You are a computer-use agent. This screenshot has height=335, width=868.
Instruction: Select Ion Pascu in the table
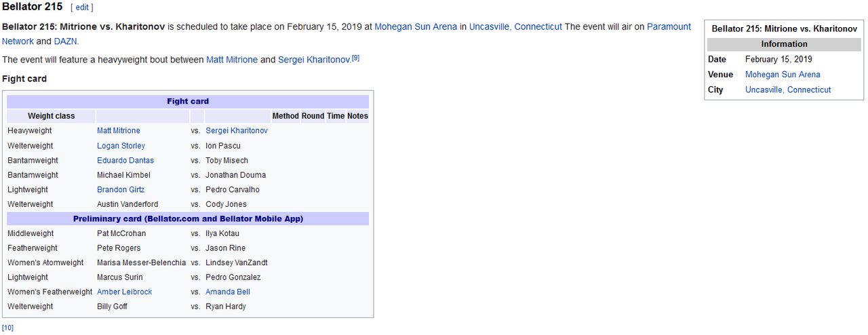pyautogui.click(x=223, y=146)
